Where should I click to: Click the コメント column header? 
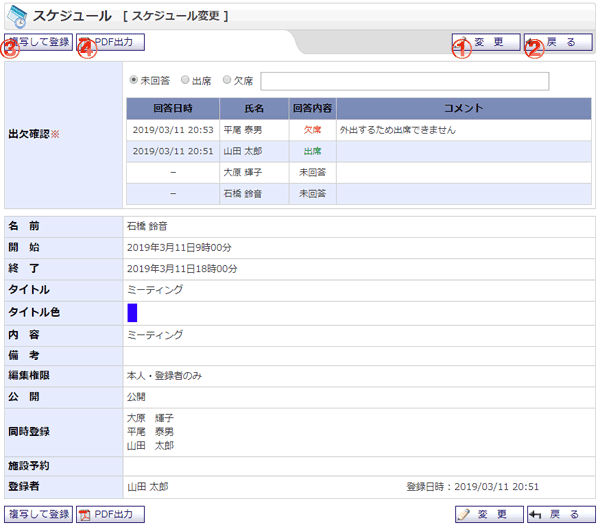463,108
